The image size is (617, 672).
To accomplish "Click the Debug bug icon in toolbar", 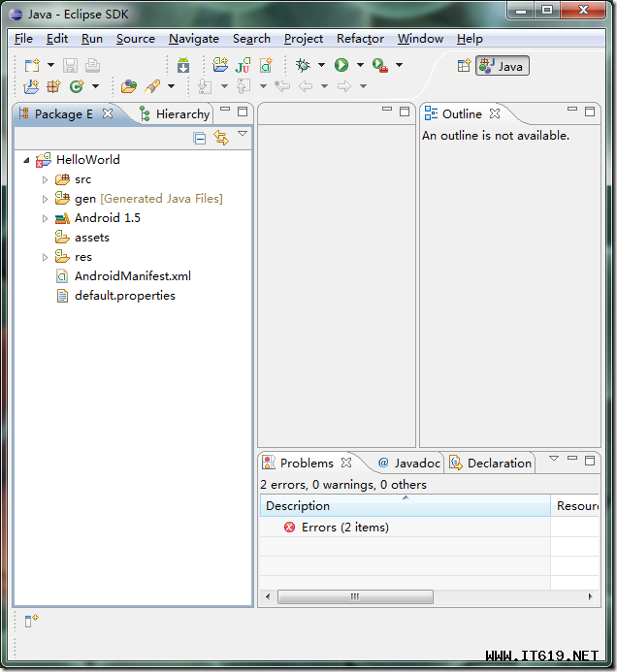I will point(303,65).
